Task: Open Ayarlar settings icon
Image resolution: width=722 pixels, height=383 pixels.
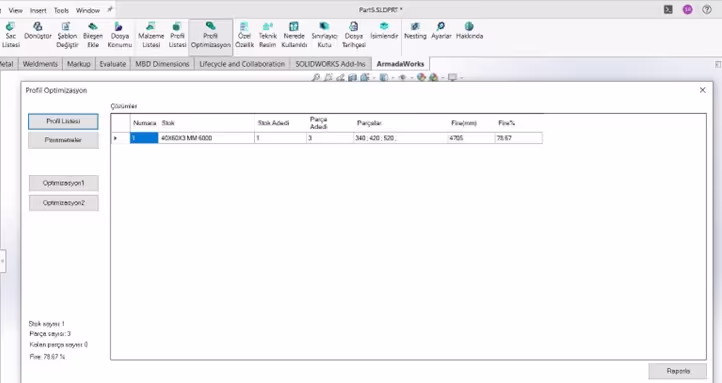Action: point(441,31)
